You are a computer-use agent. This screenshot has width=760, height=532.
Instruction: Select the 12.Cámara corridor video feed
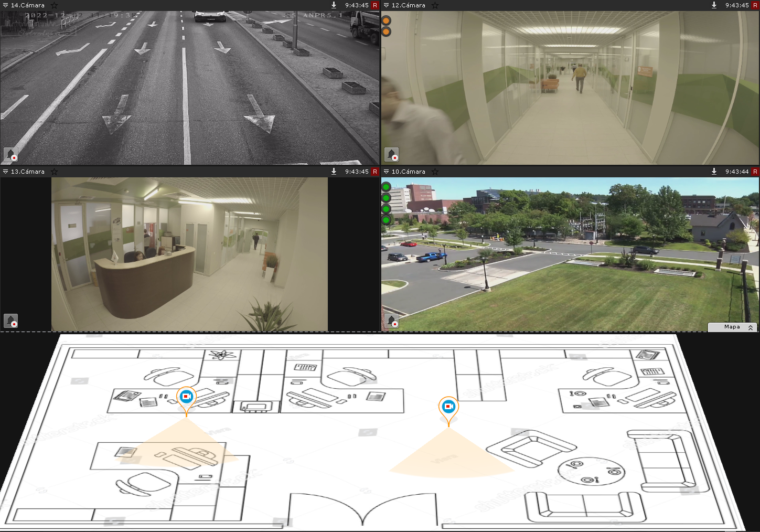tap(570, 88)
